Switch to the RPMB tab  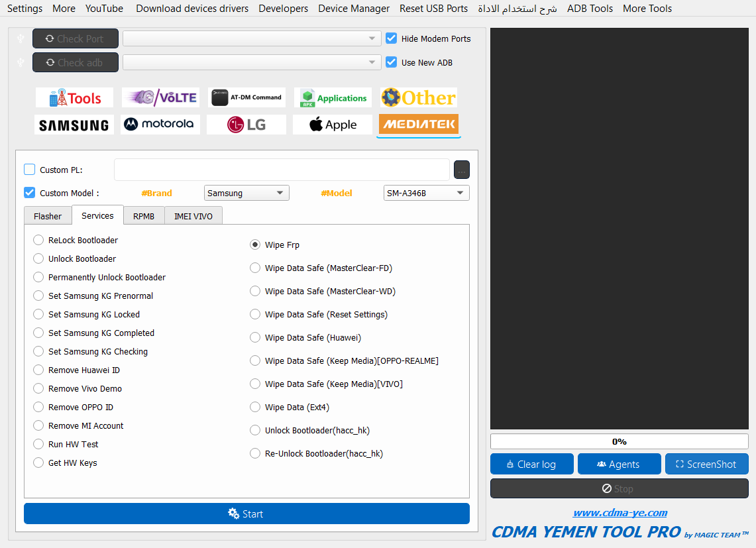(143, 216)
